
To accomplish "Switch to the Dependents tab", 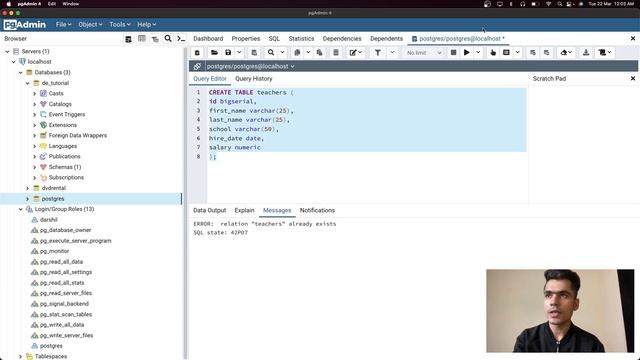I will (x=387, y=38).
